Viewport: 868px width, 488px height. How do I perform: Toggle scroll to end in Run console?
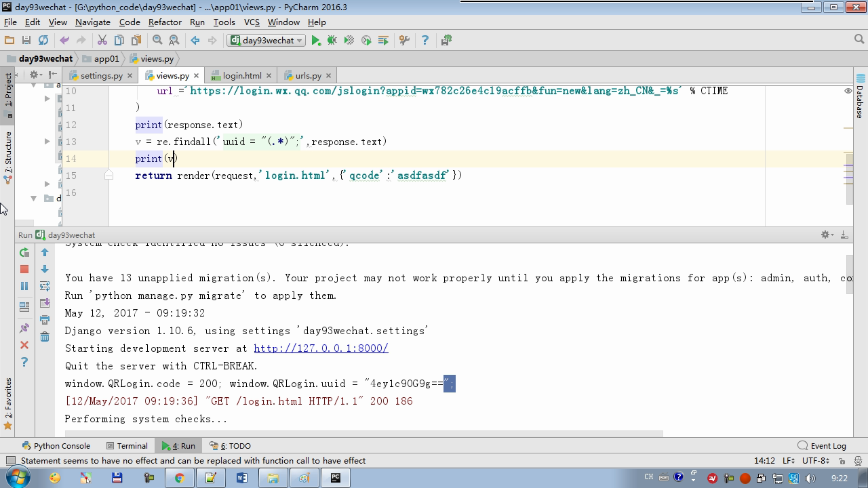click(45, 303)
